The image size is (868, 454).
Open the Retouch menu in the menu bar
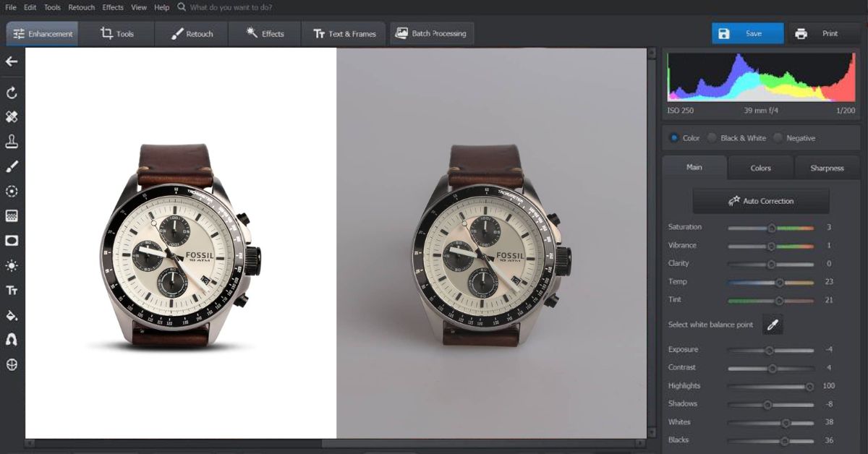tap(82, 7)
